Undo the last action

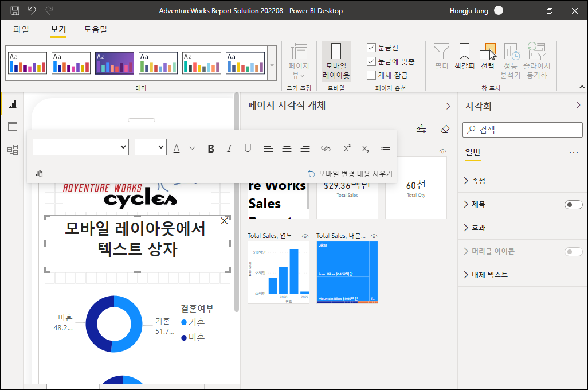[x=32, y=10]
